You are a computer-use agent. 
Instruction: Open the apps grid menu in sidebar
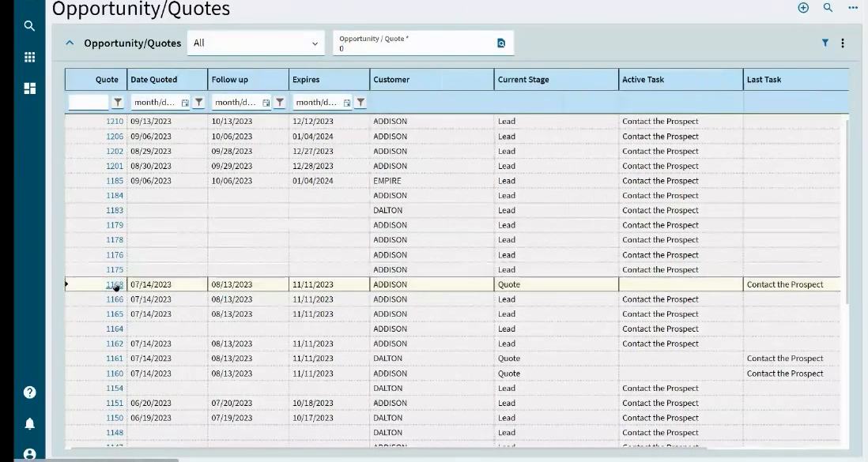[x=29, y=57]
